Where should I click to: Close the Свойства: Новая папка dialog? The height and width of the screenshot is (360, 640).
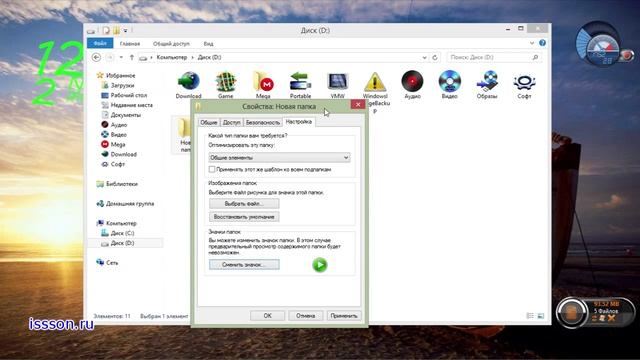[x=358, y=104]
